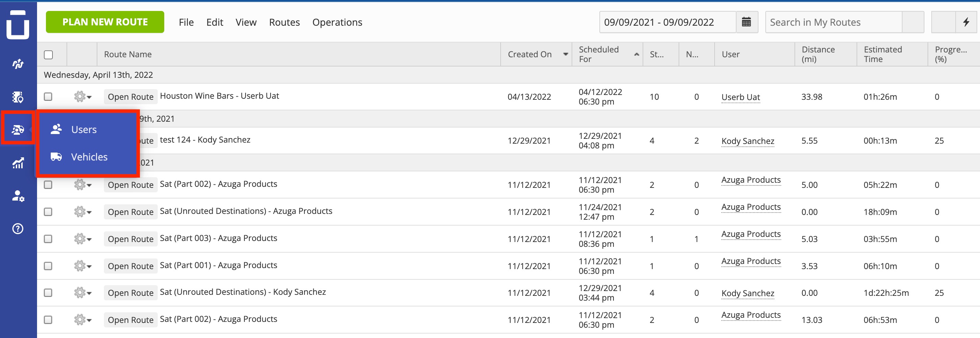Open Route for Sat (Part 003)
The image size is (980, 338).
pos(131,239)
